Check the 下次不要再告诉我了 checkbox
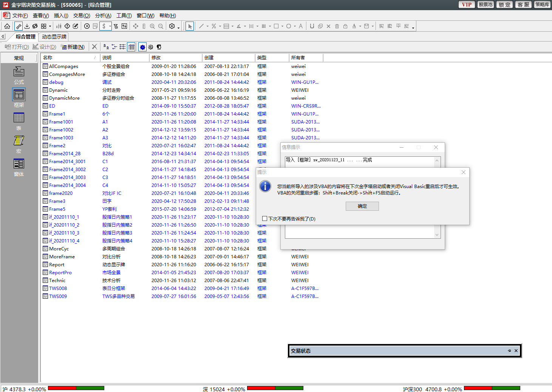The width and height of the screenshot is (552, 392). 264,219
